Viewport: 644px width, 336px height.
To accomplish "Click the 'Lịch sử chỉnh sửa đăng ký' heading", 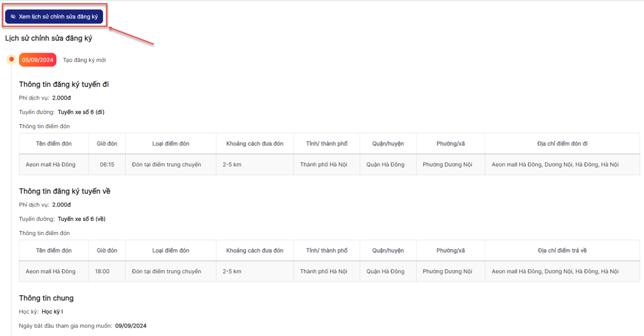I will pyautogui.click(x=48, y=38).
